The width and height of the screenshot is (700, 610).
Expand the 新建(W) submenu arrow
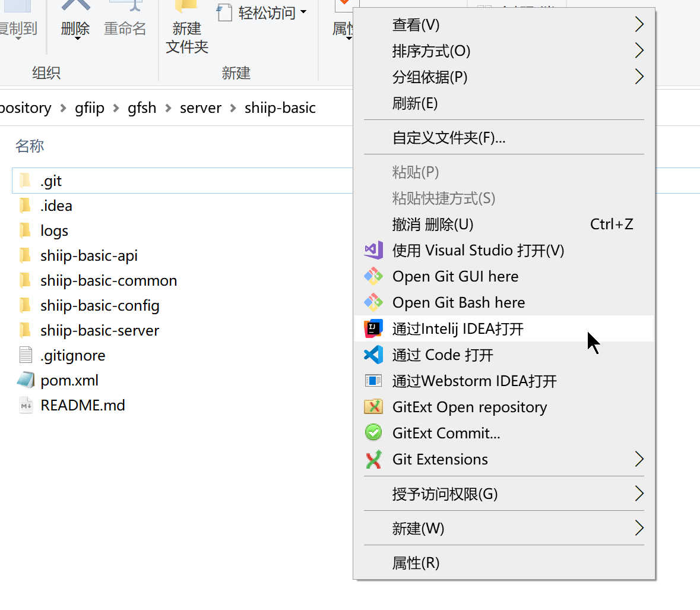coord(639,528)
